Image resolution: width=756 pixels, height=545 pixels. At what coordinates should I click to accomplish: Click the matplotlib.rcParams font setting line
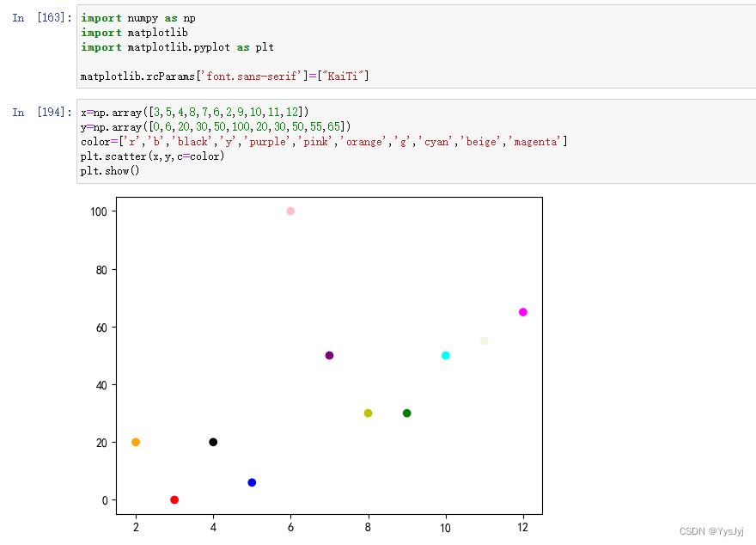[x=224, y=77]
